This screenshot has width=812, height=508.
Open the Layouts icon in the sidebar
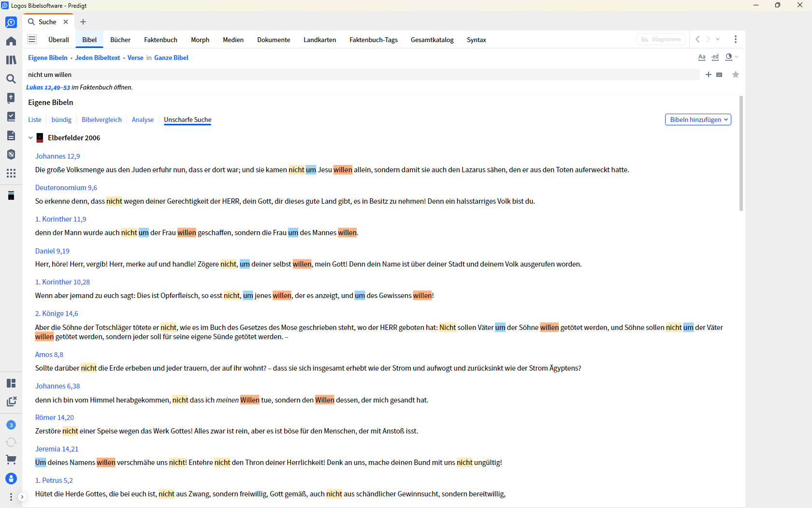click(x=11, y=383)
